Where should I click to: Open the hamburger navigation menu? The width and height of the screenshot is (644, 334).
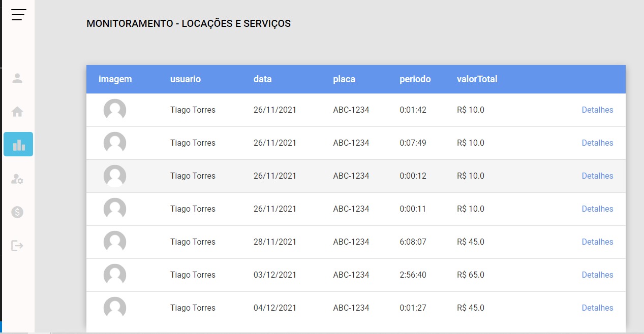[x=18, y=15]
